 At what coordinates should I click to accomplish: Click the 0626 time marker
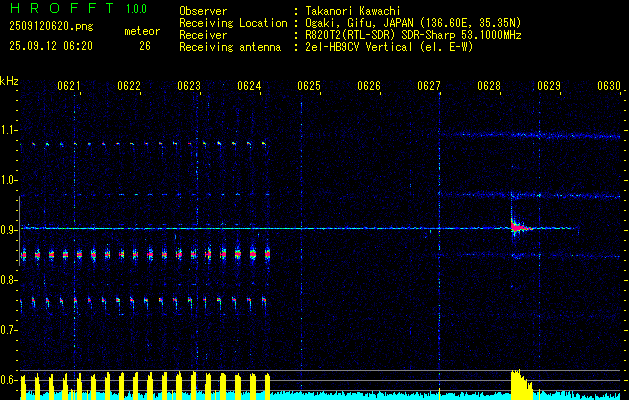369,85
